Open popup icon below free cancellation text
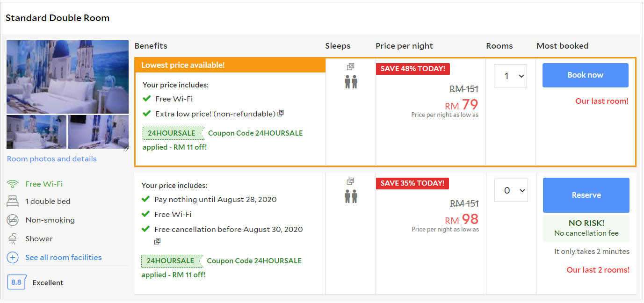The height and width of the screenshot is (303, 644). 158,241
